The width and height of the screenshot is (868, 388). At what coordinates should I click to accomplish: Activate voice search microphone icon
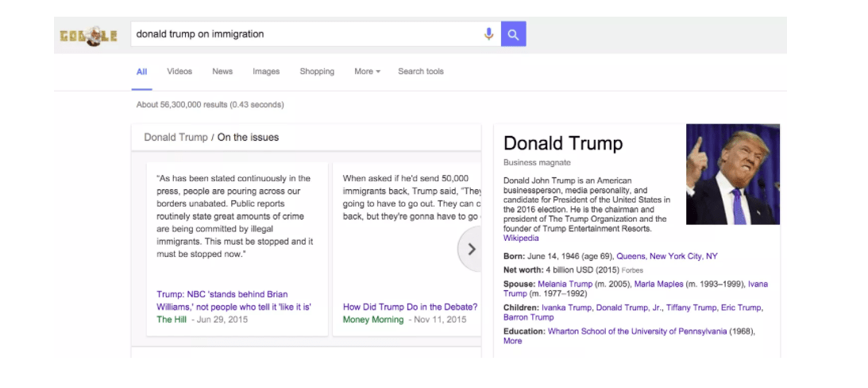(488, 34)
